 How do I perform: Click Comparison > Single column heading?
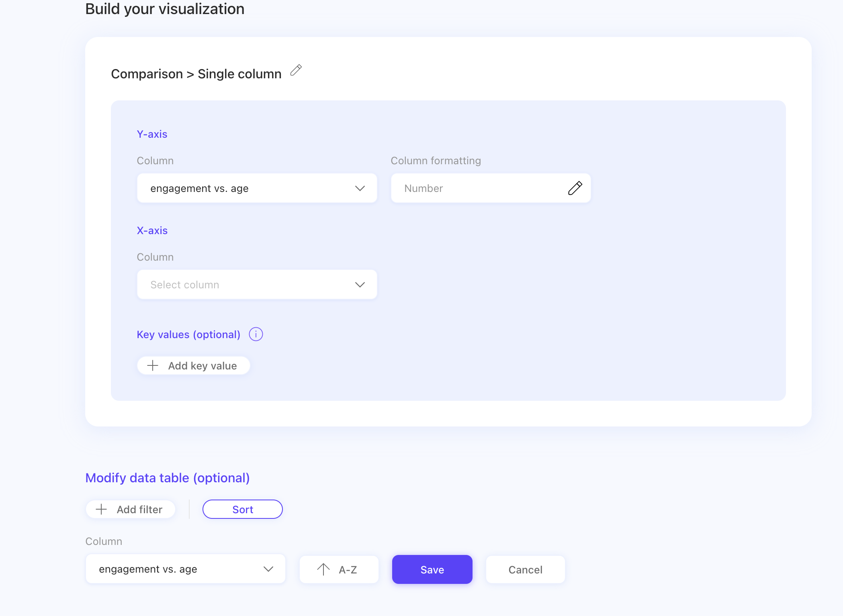[196, 74]
